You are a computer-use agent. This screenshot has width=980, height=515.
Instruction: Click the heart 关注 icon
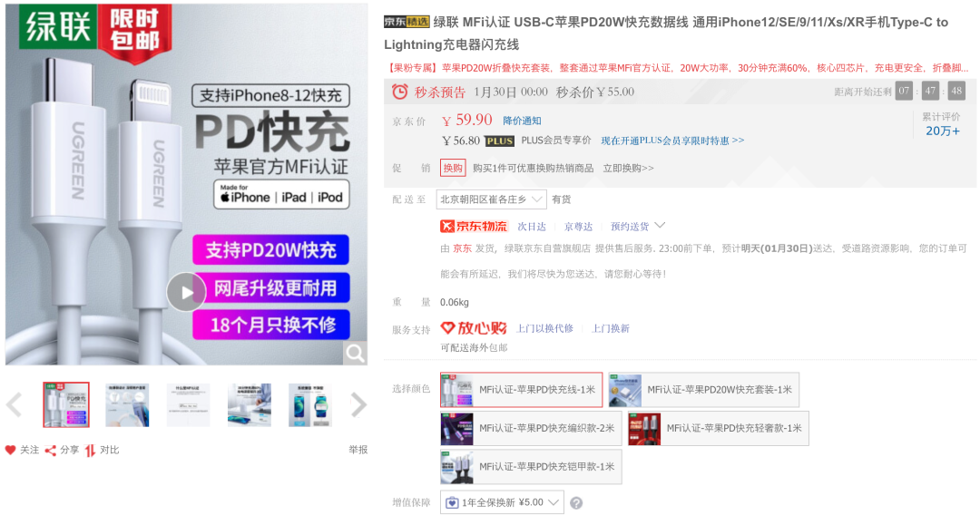tap(11, 450)
